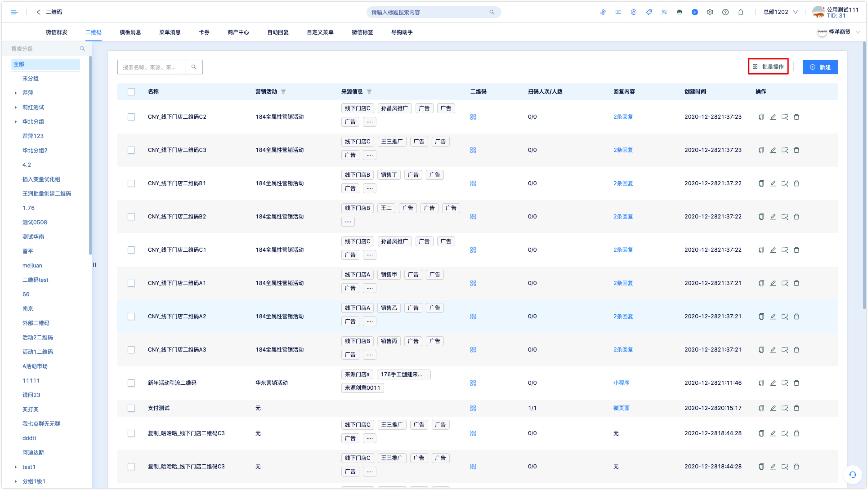Screen dimensions: 868x490
Task: Open the 桦洋商贸 account dropdown
Action: [838, 32]
